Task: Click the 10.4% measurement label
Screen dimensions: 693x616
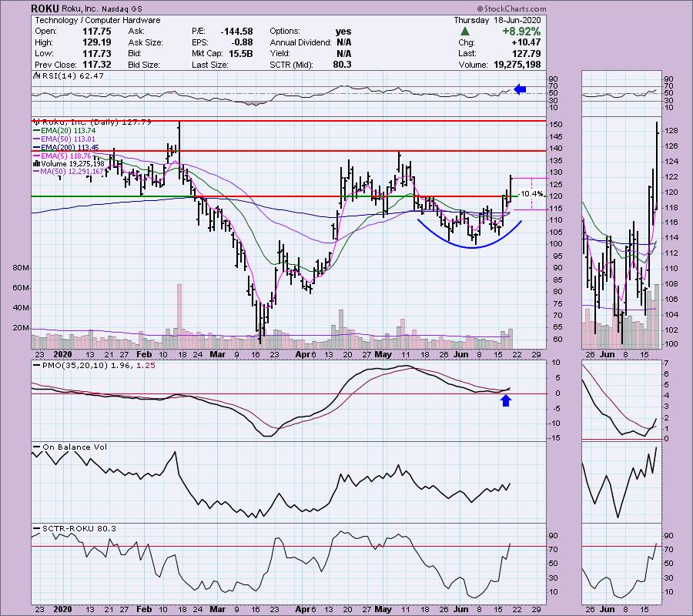Action: pyautogui.click(x=530, y=193)
